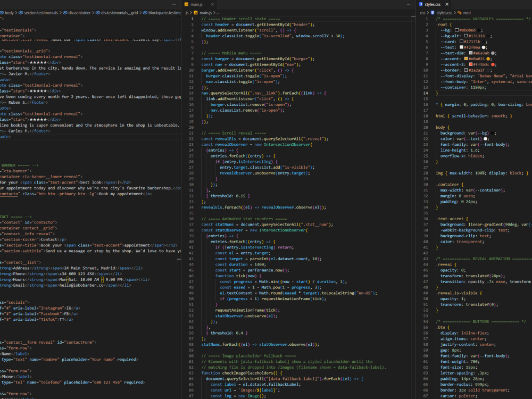Viewport: 532px width, 399px height.
Task: Click 'IntersectionObserver' on main.js line 23
Action: tap(287, 145)
